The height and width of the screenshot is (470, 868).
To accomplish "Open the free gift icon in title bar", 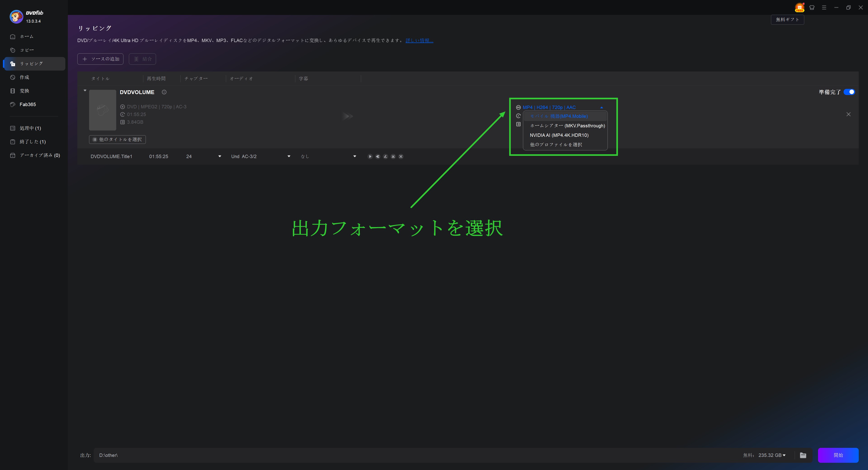I will pyautogui.click(x=799, y=7).
